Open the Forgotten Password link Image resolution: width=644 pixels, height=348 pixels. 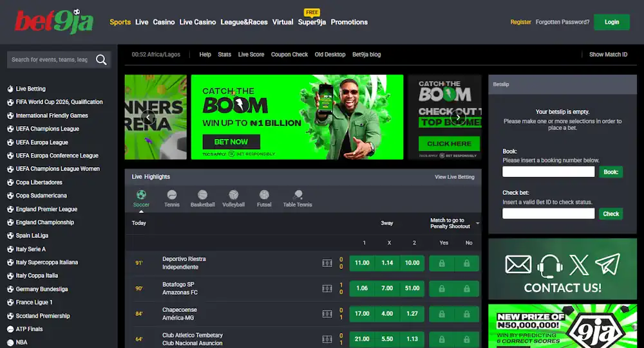[x=562, y=22]
